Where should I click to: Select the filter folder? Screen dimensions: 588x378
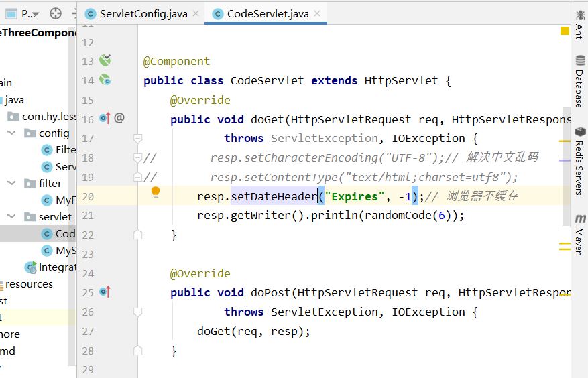(43, 184)
